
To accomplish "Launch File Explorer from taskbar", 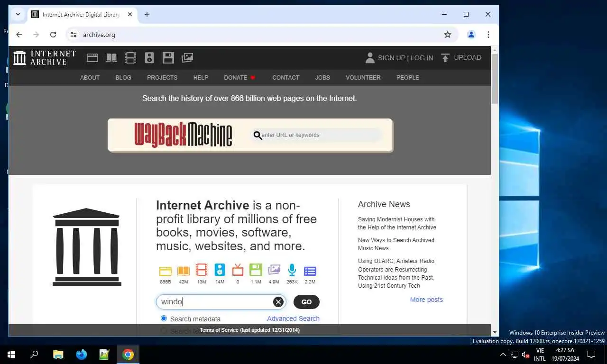I will click(58, 355).
